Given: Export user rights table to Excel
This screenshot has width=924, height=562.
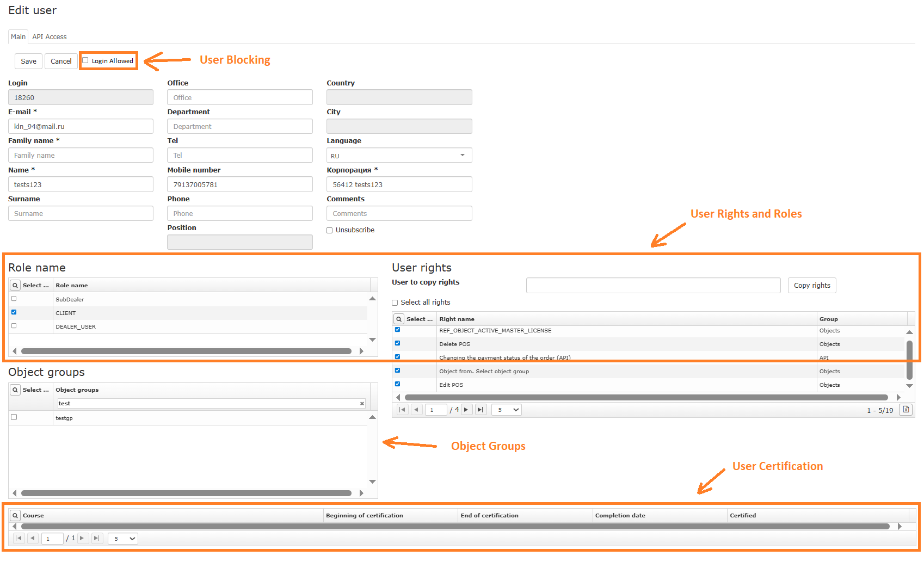Looking at the screenshot, I should point(905,410).
